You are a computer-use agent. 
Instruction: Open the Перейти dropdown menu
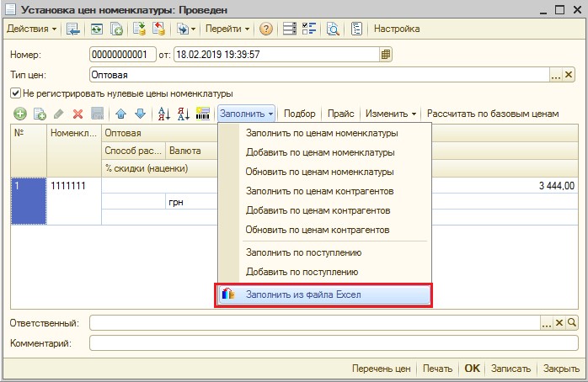[227, 29]
